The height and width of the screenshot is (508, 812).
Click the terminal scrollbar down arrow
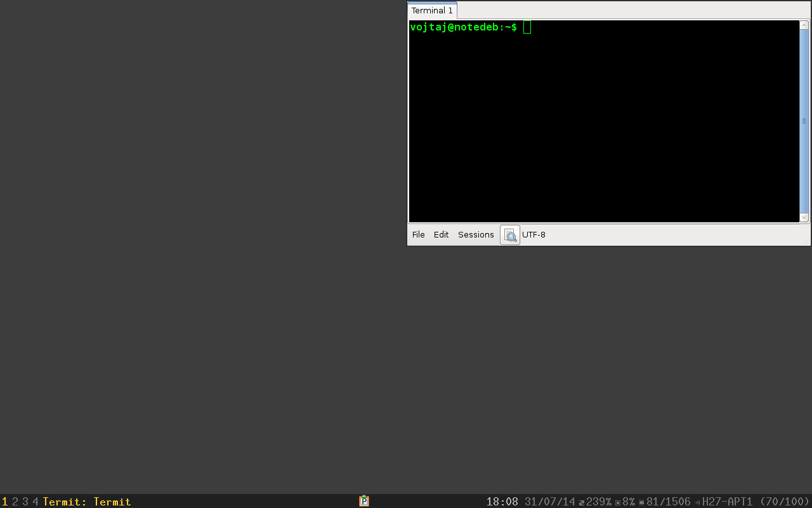[804, 217]
